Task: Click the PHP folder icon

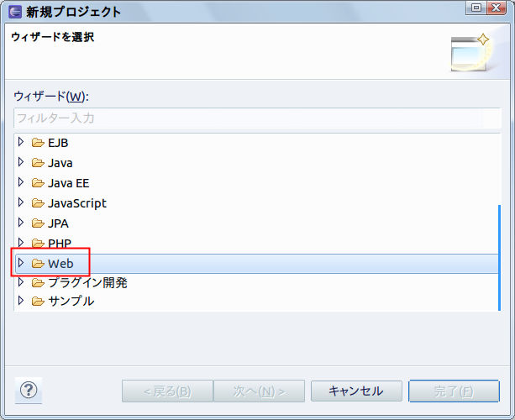Action: [38, 244]
